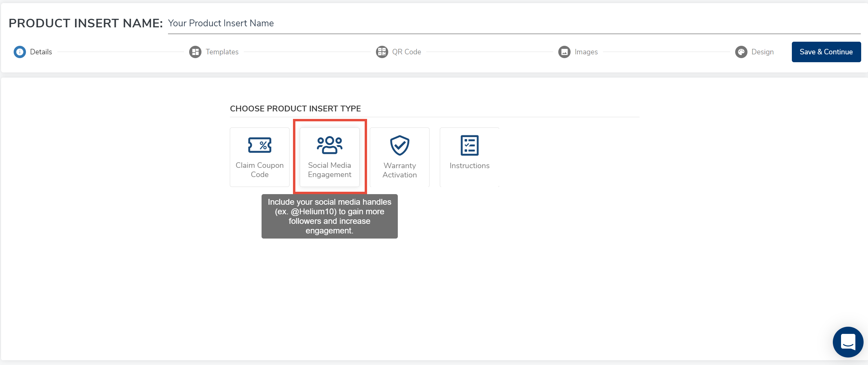
Task: Choose the Warranty Activation label
Action: tap(400, 170)
